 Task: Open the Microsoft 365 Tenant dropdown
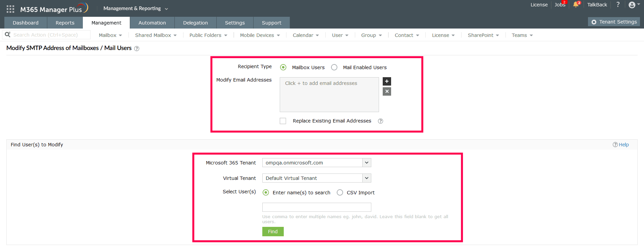click(x=317, y=163)
